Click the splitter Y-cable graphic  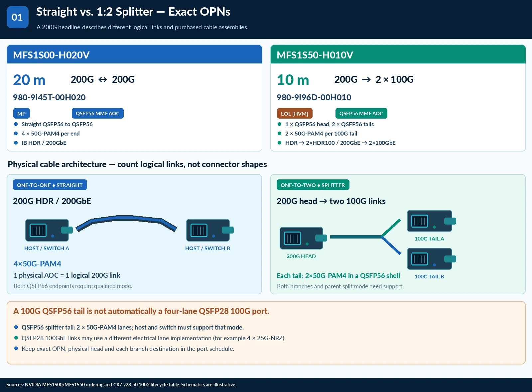[366, 237]
